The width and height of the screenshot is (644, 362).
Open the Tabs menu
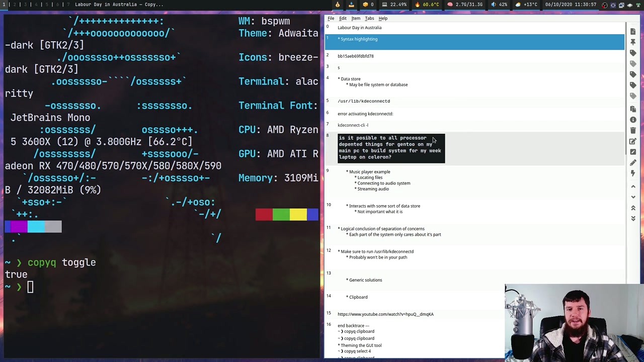click(369, 18)
